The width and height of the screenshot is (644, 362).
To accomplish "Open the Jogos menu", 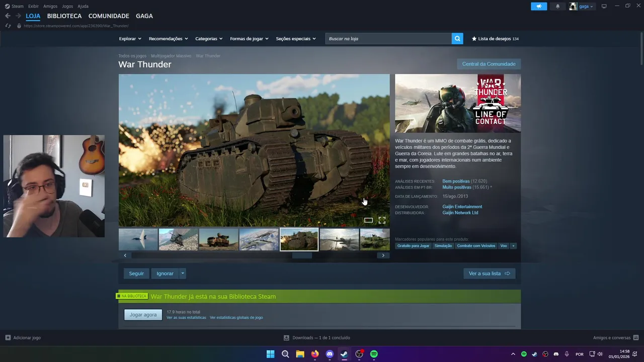I will point(67,6).
